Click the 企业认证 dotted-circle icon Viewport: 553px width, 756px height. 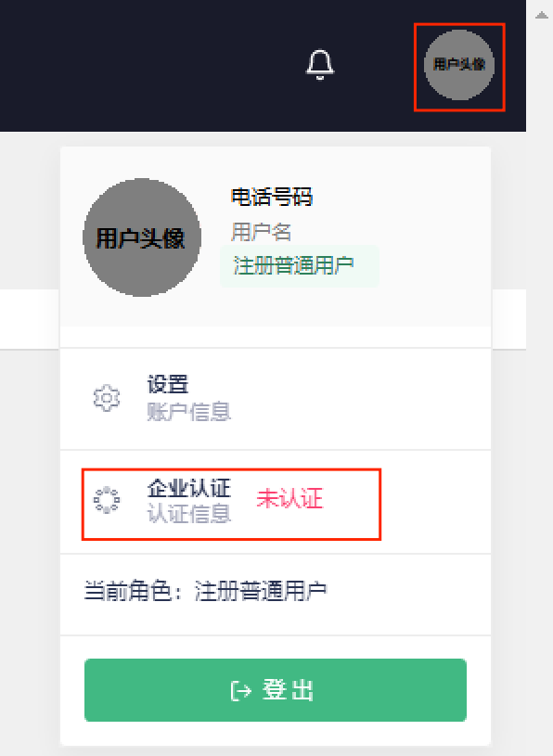[x=107, y=501]
